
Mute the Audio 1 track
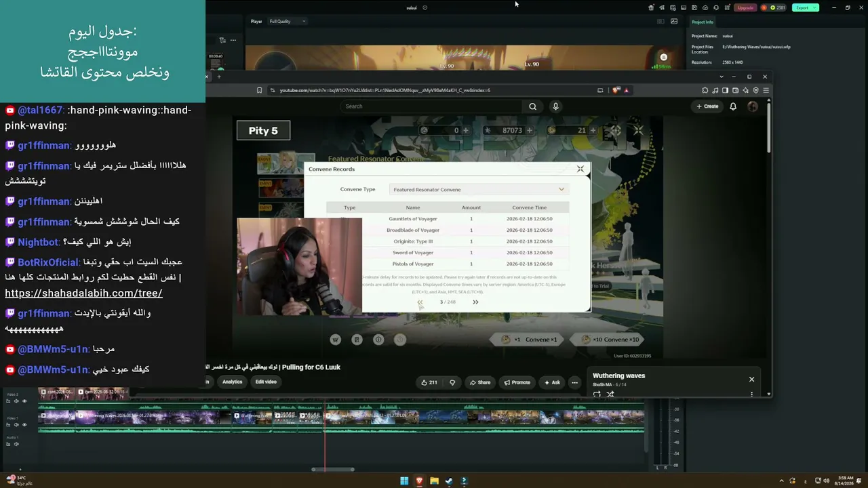(16, 445)
